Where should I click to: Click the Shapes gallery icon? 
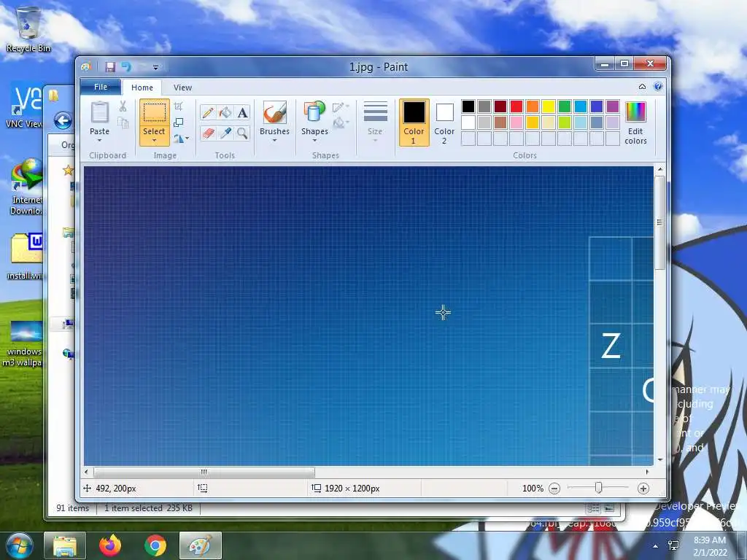[314, 113]
